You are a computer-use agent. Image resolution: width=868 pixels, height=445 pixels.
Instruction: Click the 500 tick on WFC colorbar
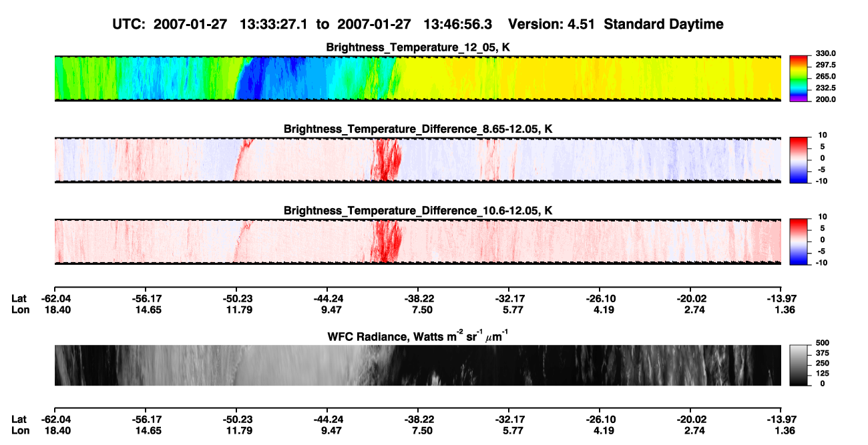point(821,342)
